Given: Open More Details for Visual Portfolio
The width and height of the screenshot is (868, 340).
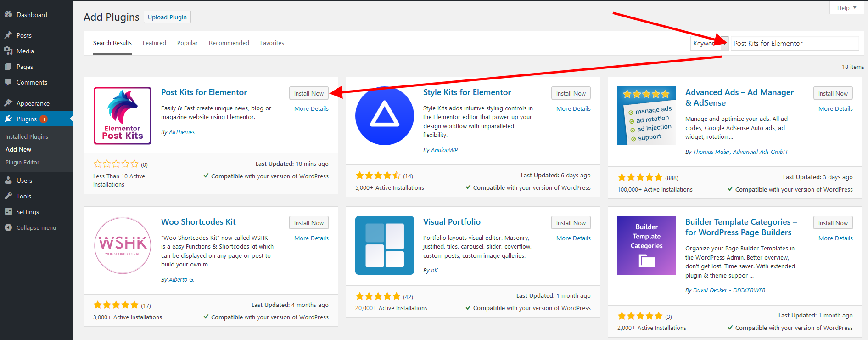Looking at the screenshot, I should (573, 238).
